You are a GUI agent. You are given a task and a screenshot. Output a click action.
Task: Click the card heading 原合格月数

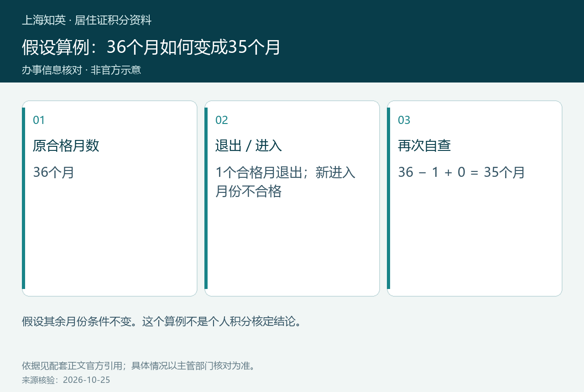[x=66, y=146]
